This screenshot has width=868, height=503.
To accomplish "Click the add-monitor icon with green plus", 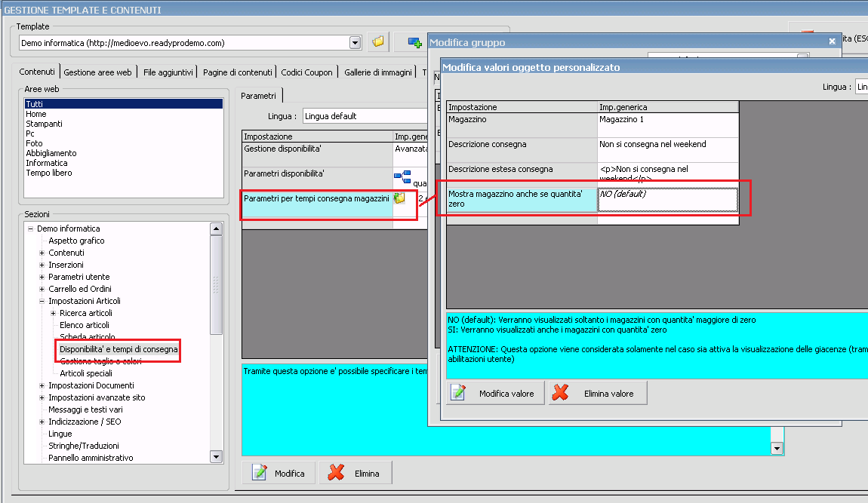I will pos(414,43).
